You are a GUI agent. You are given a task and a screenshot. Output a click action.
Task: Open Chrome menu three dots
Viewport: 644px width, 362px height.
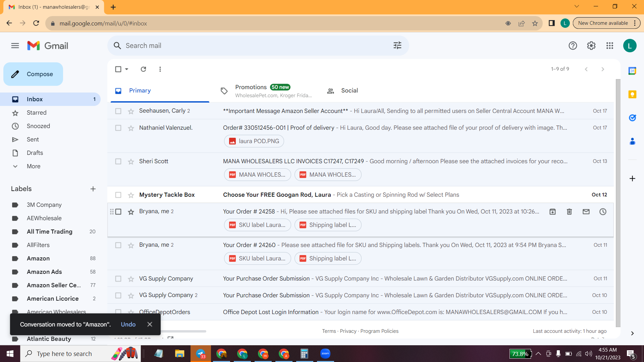coord(635,23)
